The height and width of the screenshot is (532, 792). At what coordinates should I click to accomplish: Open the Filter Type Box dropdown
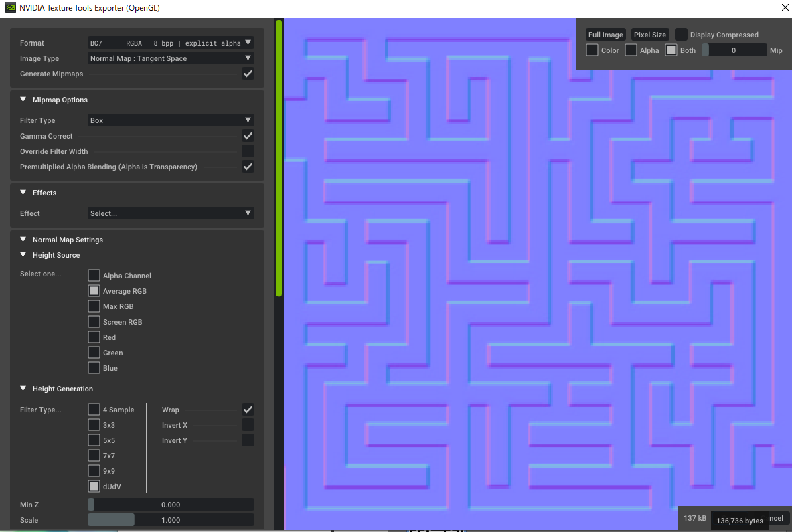click(x=171, y=120)
